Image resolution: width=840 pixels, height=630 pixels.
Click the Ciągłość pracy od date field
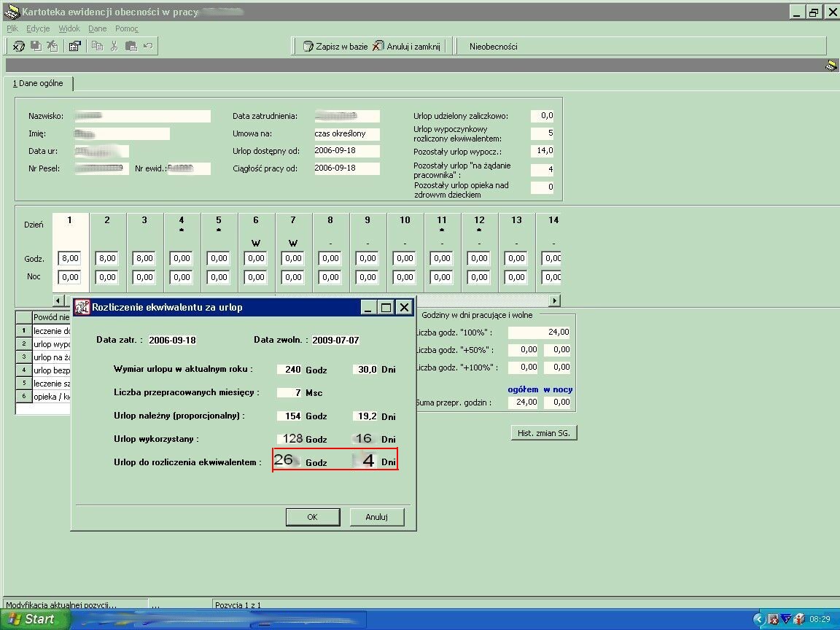coord(346,168)
